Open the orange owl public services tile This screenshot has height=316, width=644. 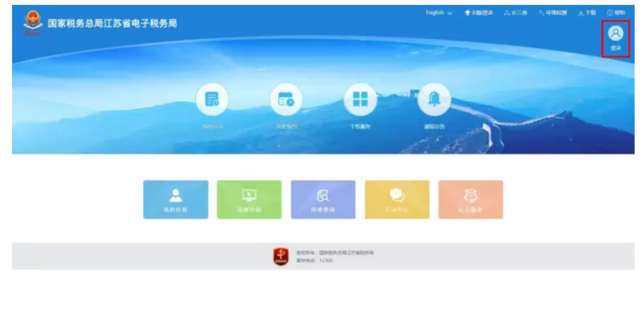471,199
